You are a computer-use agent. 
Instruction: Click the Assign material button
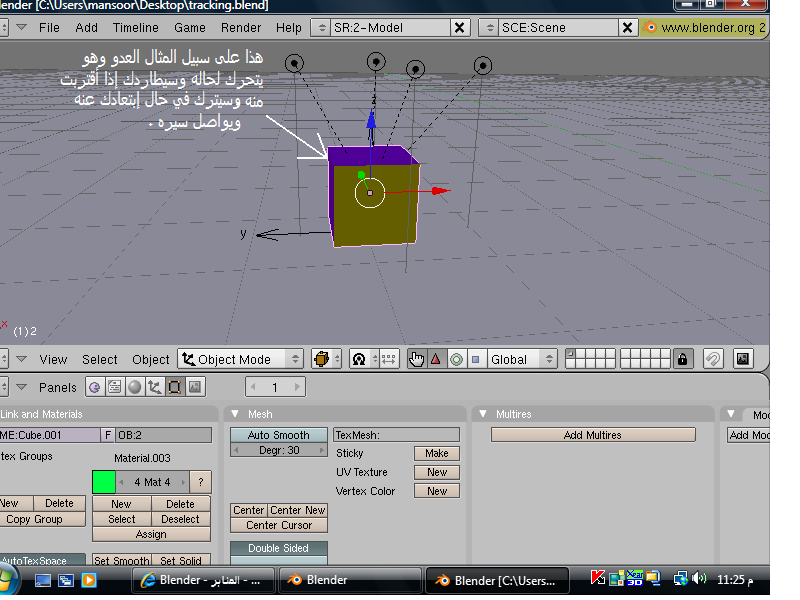click(151, 534)
